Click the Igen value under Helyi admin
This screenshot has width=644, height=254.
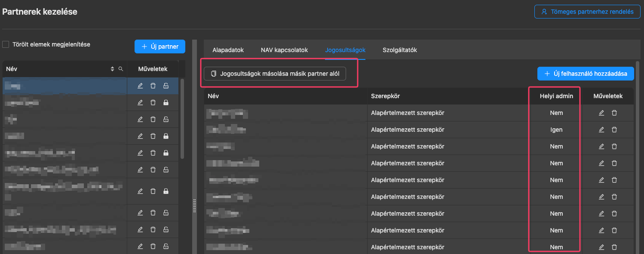pyautogui.click(x=556, y=130)
